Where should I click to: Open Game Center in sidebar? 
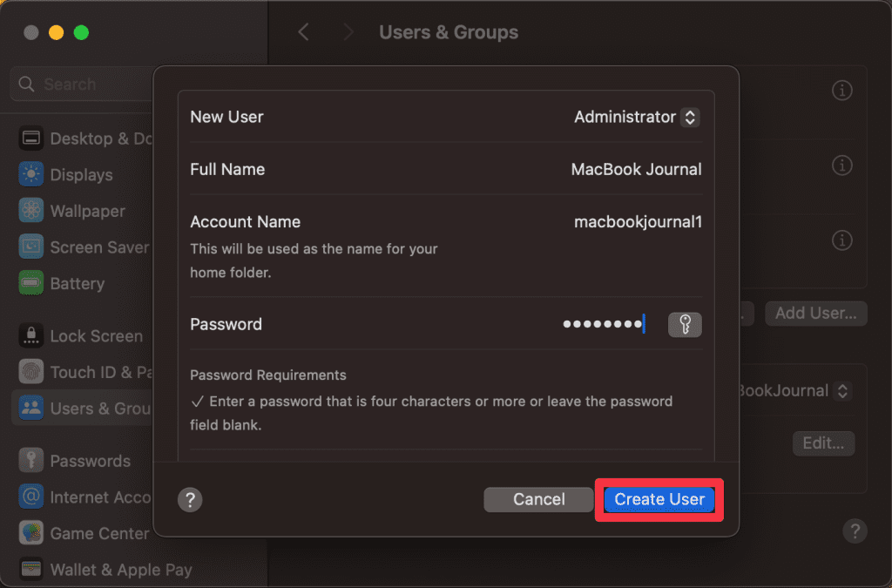(x=98, y=533)
